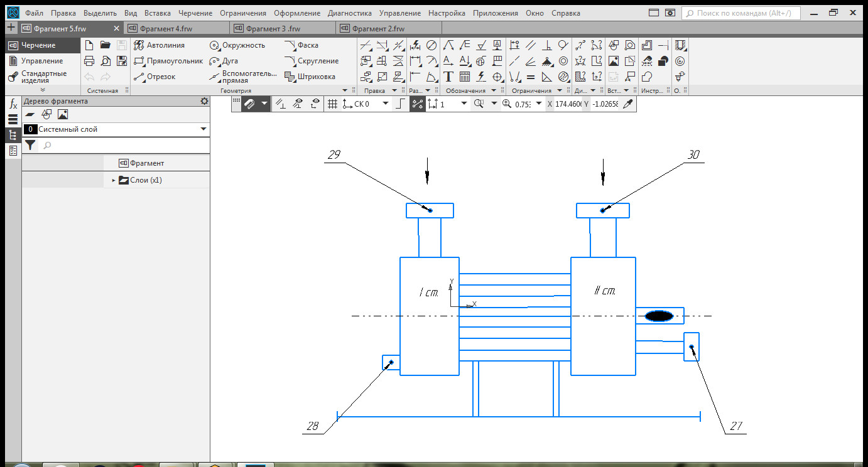
Task: Open the Оформление menu
Action: click(296, 13)
